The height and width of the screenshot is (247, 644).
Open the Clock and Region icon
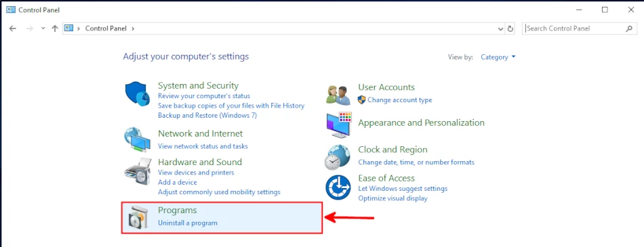(x=338, y=157)
